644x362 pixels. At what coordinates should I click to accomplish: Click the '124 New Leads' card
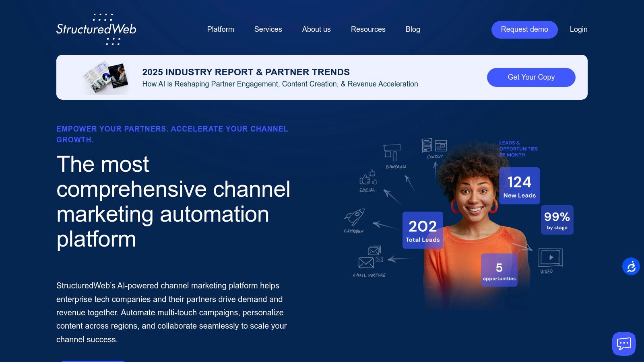pos(520,186)
